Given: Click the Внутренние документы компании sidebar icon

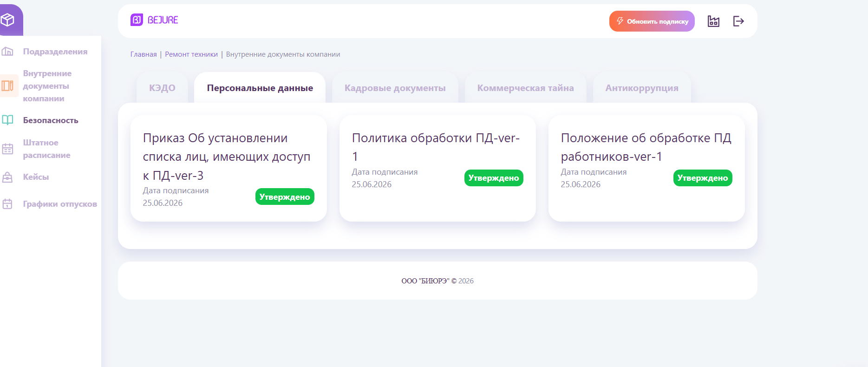Looking at the screenshot, I should point(7,85).
